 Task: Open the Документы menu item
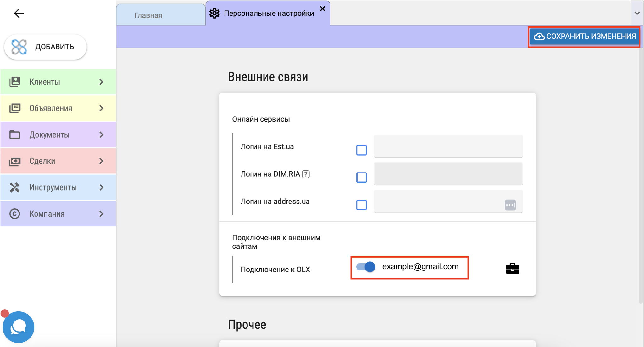pos(58,135)
